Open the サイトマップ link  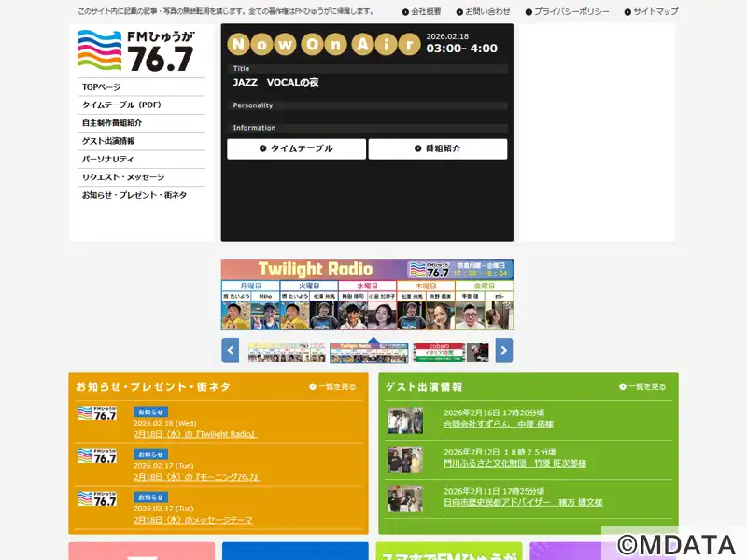click(651, 11)
